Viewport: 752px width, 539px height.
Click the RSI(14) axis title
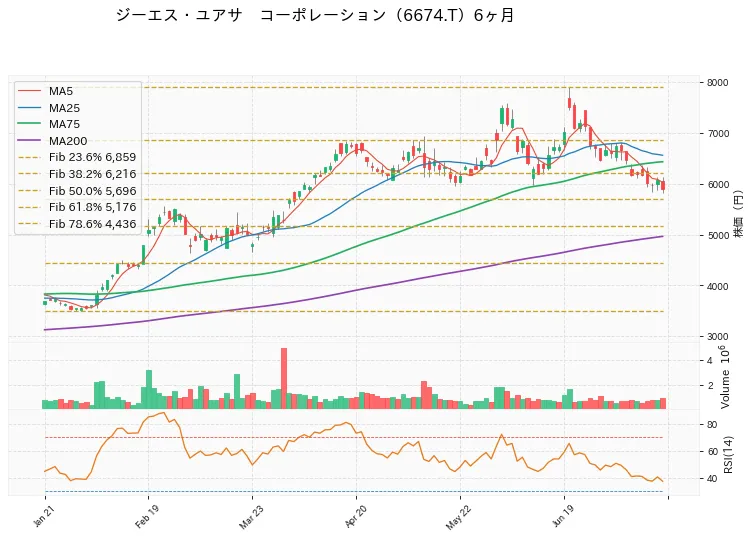pos(728,455)
